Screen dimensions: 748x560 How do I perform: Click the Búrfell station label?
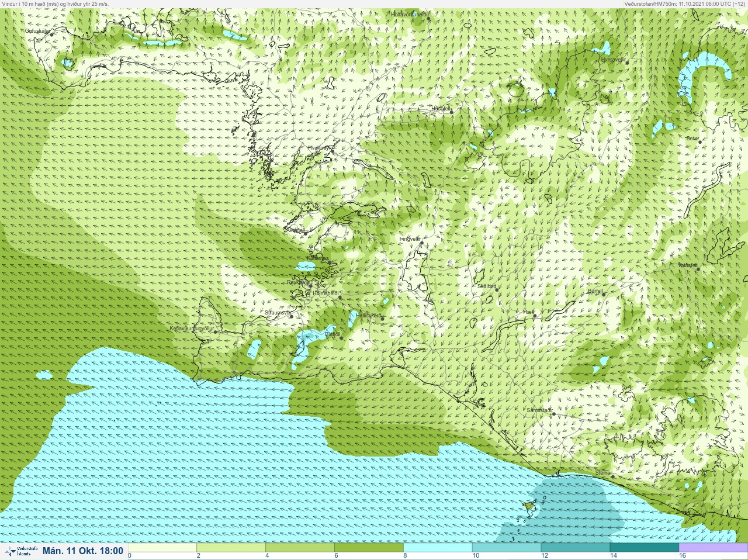click(x=595, y=291)
